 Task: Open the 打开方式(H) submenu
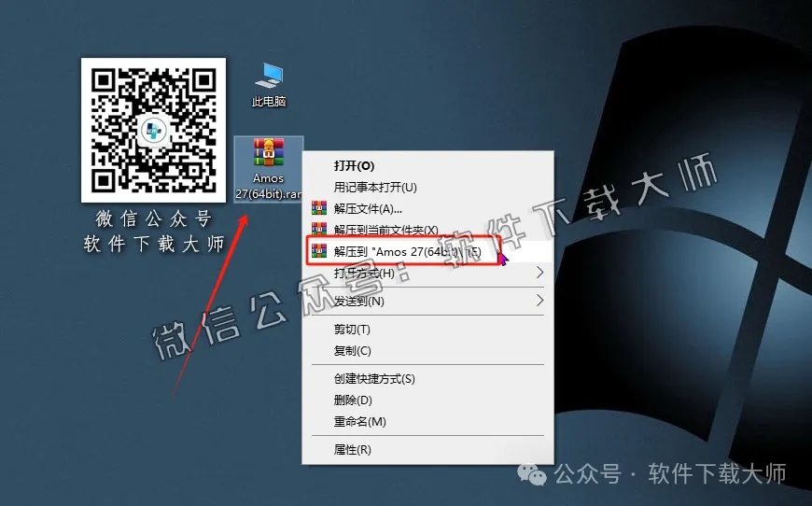pyautogui.click(x=427, y=273)
